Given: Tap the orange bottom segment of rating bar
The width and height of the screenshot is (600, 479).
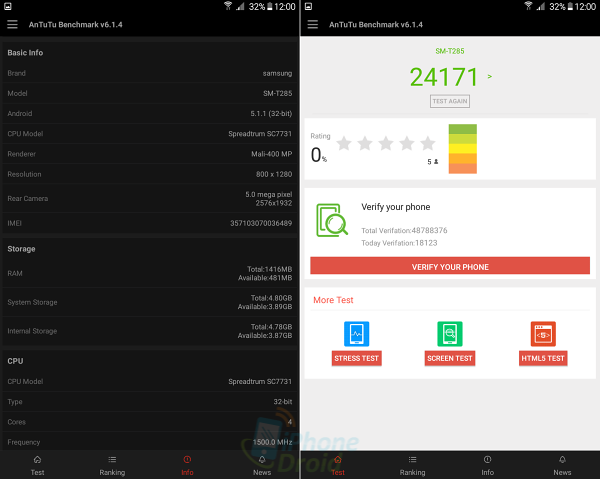Looking at the screenshot, I should tap(463, 169).
